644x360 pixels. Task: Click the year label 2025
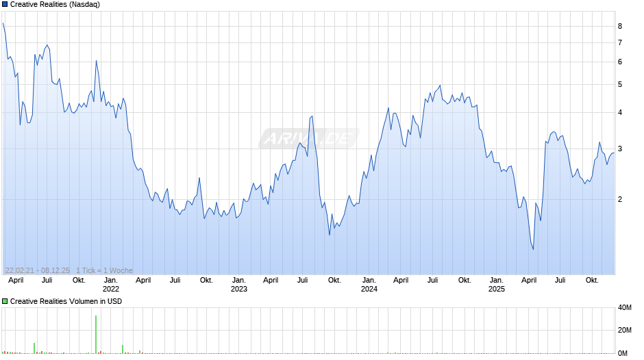click(497, 289)
